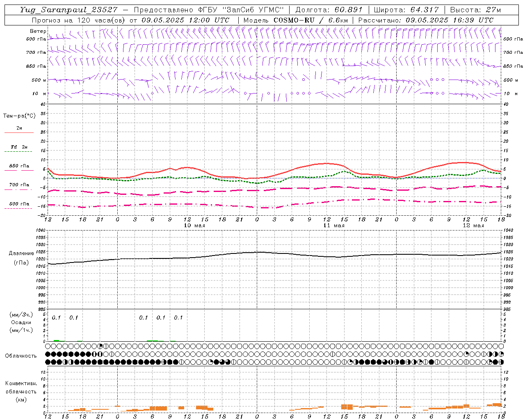The height and width of the screenshot is (420, 525).
Task: Click the Осадки chart label
Action: (x=21, y=322)
